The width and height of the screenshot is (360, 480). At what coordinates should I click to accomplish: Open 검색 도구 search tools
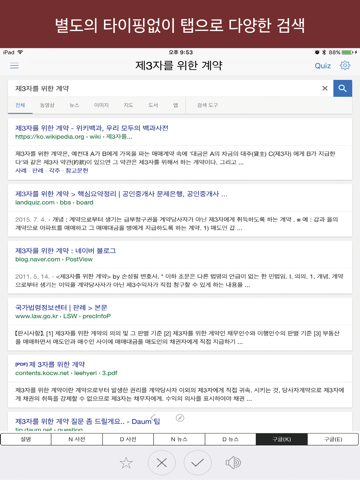coord(207,105)
